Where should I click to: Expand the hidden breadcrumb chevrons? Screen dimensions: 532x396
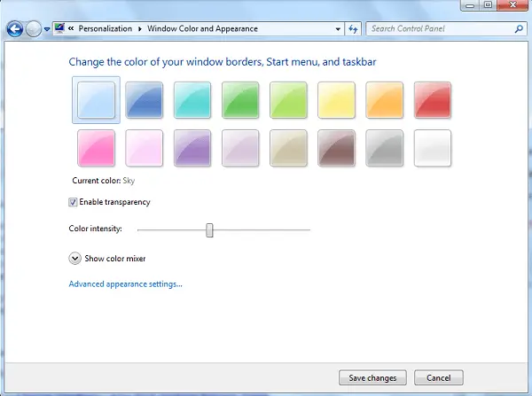[71, 28]
